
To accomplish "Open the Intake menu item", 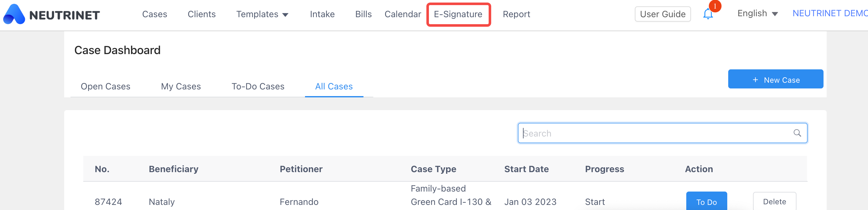I will coord(322,14).
